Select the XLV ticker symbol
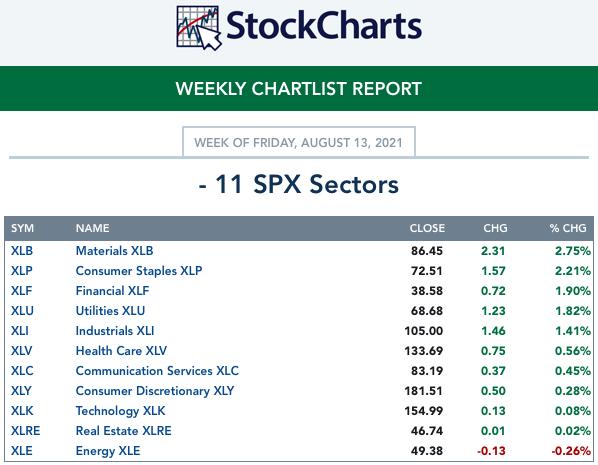598x465 pixels. 21,351
